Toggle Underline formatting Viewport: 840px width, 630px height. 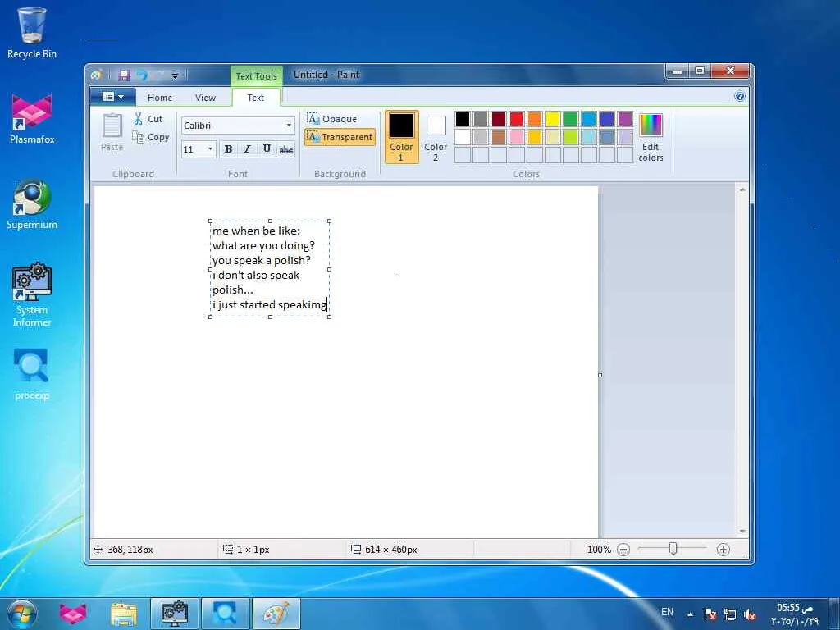(x=267, y=149)
